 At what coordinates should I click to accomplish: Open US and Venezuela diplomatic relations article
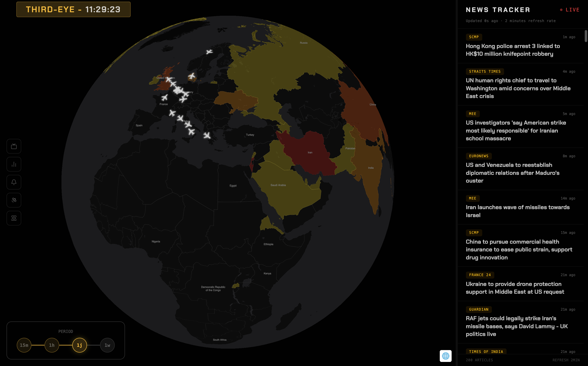[x=512, y=173]
